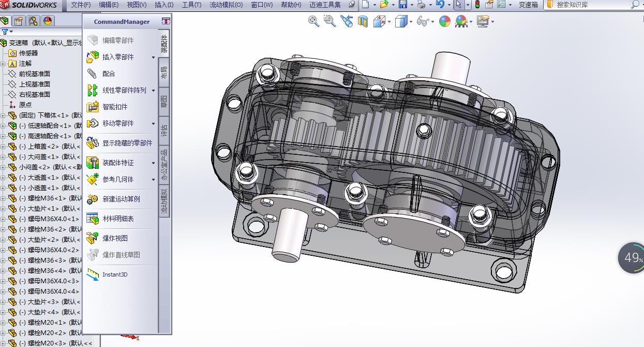Screen dimensions: 644x347
Task: Switch to the 布局 tab
Action: [164, 73]
